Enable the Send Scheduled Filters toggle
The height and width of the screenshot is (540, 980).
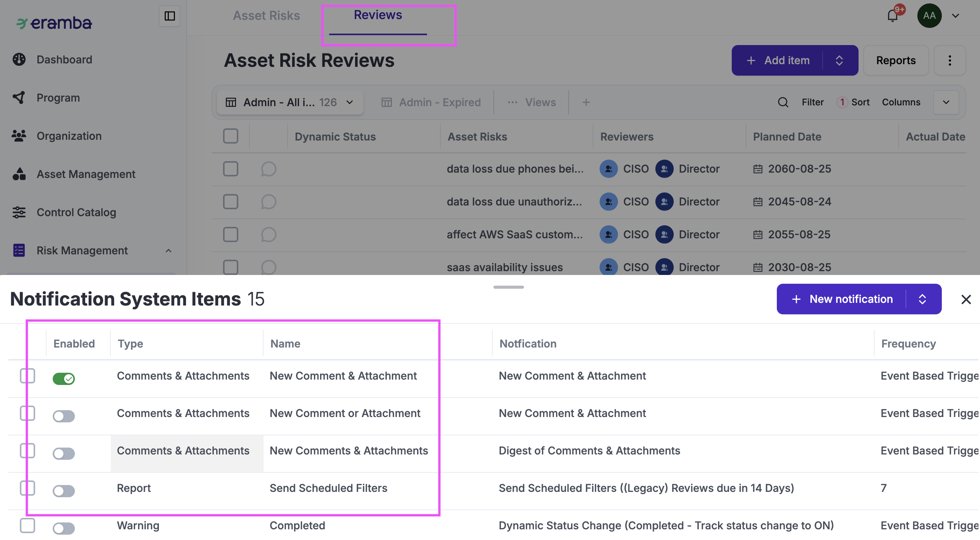64,491
